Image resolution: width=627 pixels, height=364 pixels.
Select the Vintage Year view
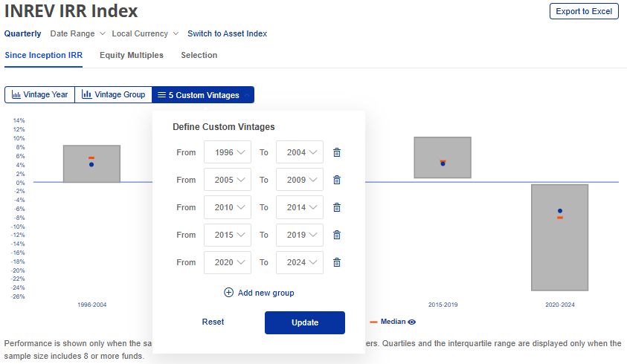pos(39,94)
